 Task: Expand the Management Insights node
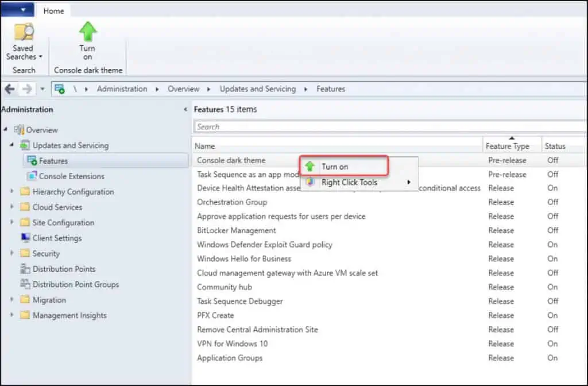(x=12, y=315)
